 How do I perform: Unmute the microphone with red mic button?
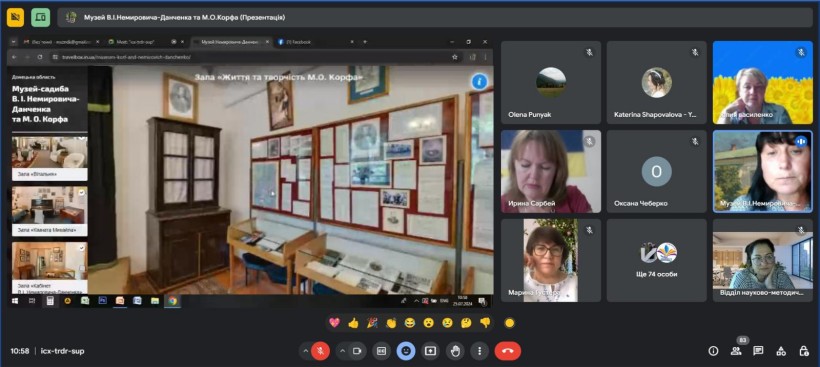pos(320,351)
